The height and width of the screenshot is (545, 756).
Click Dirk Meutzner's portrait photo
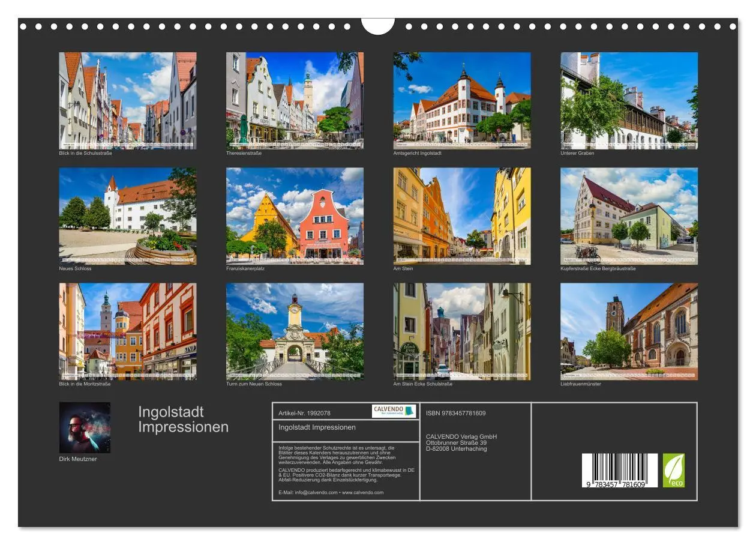(x=85, y=427)
